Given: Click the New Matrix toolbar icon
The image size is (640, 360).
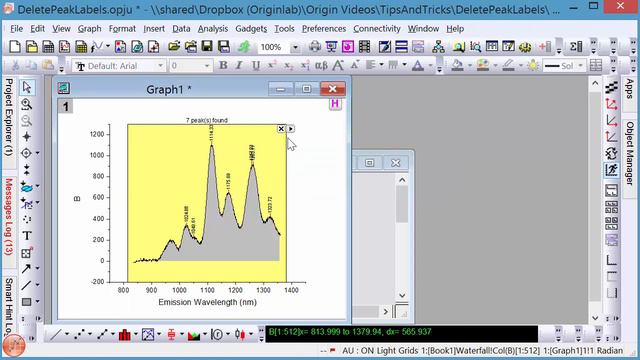Looking at the screenshot, I should [x=81, y=47].
